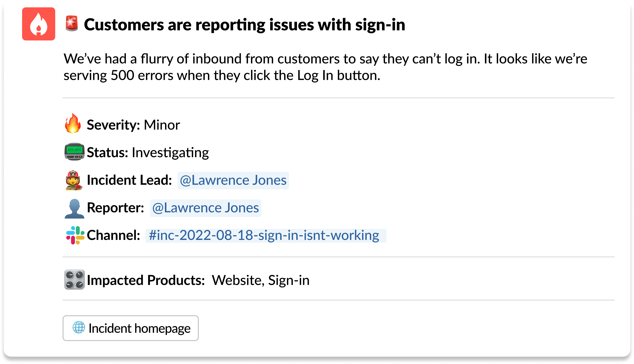This screenshot has height=364, width=634.
Task: Click the Channel label text
Action: (x=113, y=235)
